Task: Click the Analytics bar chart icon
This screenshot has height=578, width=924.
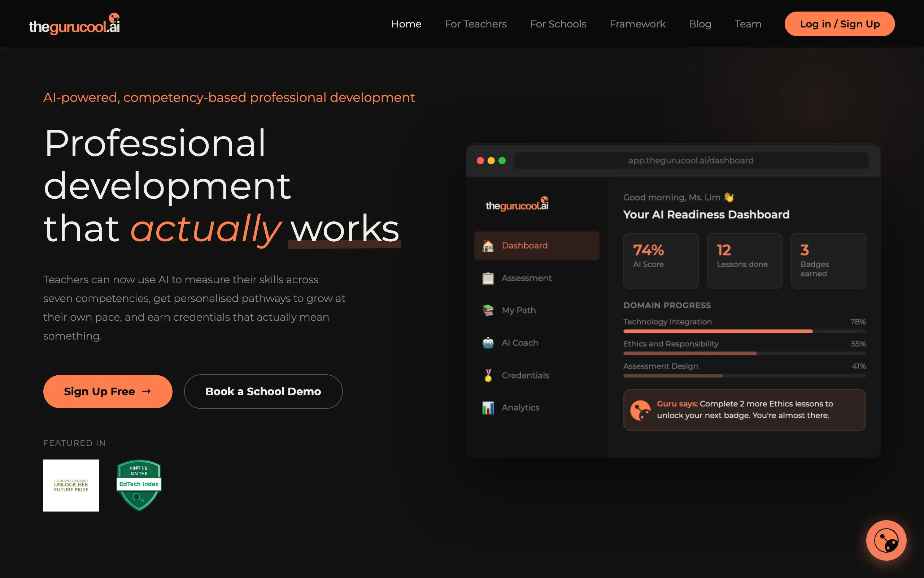Action: click(x=488, y=407)
